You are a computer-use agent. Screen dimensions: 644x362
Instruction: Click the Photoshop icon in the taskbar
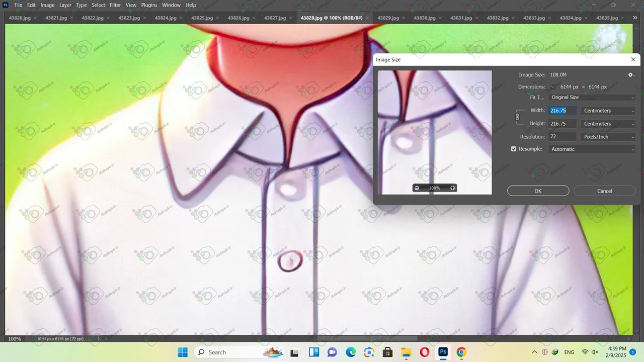coord(443,352)
